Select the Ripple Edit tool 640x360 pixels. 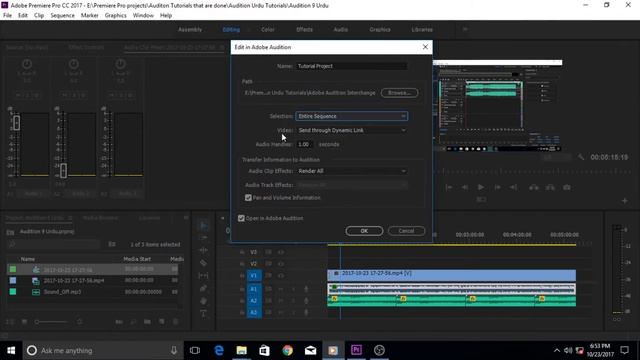coord(203,250)
